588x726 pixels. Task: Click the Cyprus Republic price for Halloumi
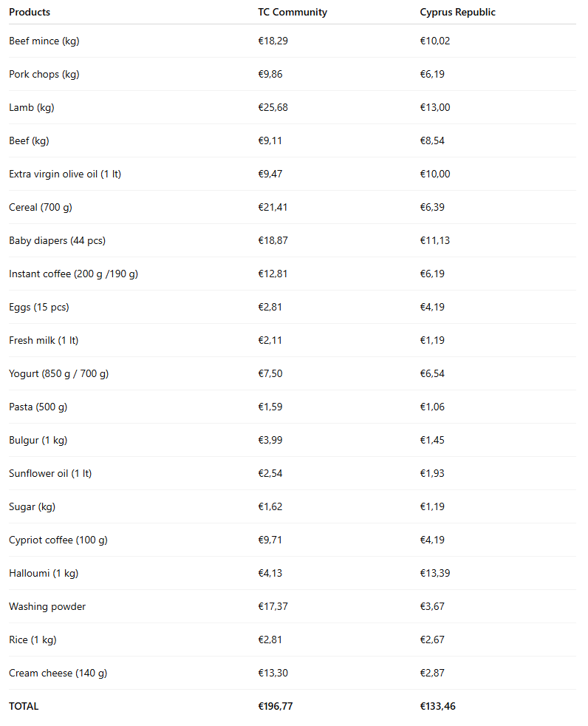pyautogui.click(x=435, y=573)
